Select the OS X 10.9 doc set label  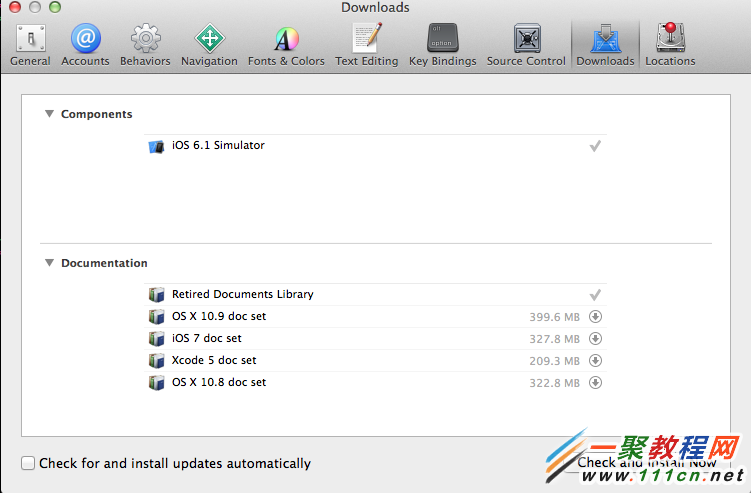[x=219, y=316]
